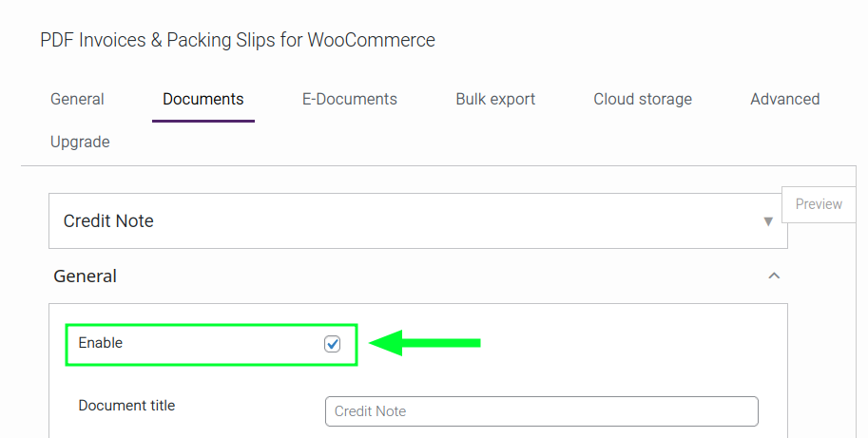This screenshot has width=868, height=438.
Task: Click the General section heading
Action: coord(86,276)
